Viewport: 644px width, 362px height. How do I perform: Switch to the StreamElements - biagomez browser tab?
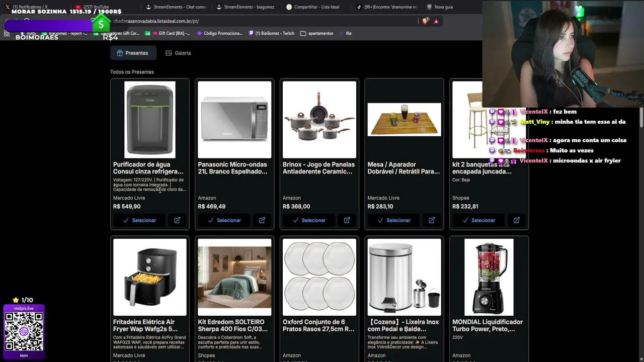[x=247, y=7]
